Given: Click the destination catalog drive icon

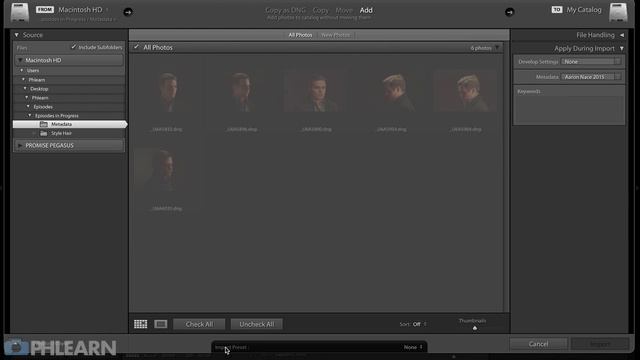Looking at the screenshot, I should [618, 12].
